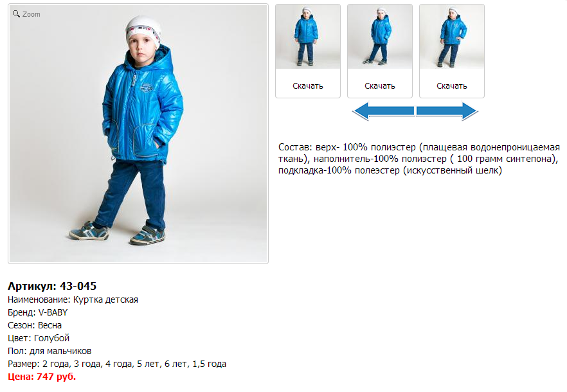Click the Наименование: Куртка детская line
The image size is (567, 392).
pyautogui.click(x=73, y=299)
